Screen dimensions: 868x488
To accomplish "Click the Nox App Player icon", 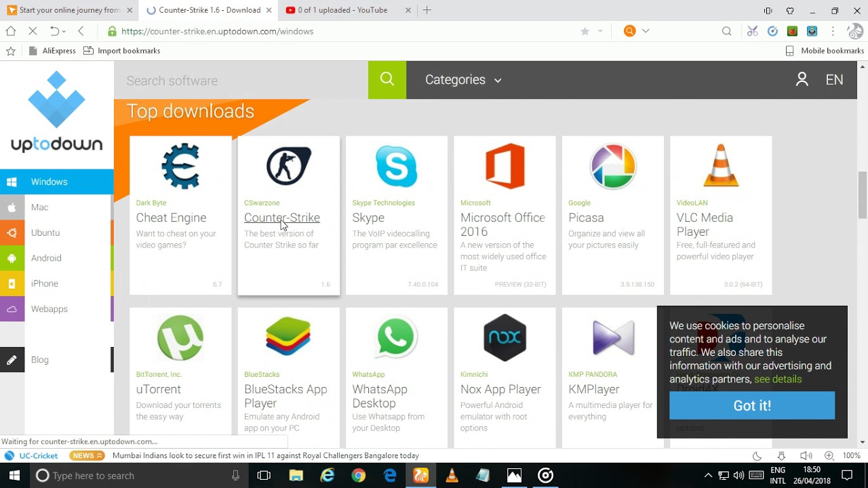I will click(505, 338).
